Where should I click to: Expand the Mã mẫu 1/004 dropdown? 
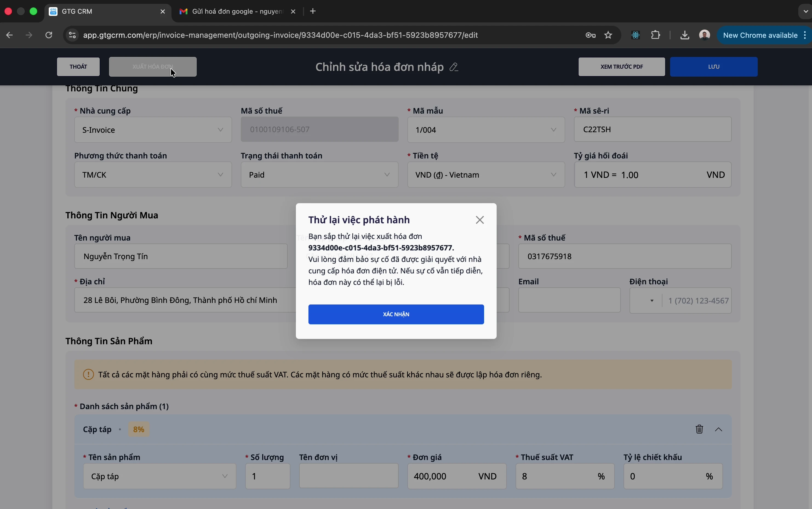486,130
